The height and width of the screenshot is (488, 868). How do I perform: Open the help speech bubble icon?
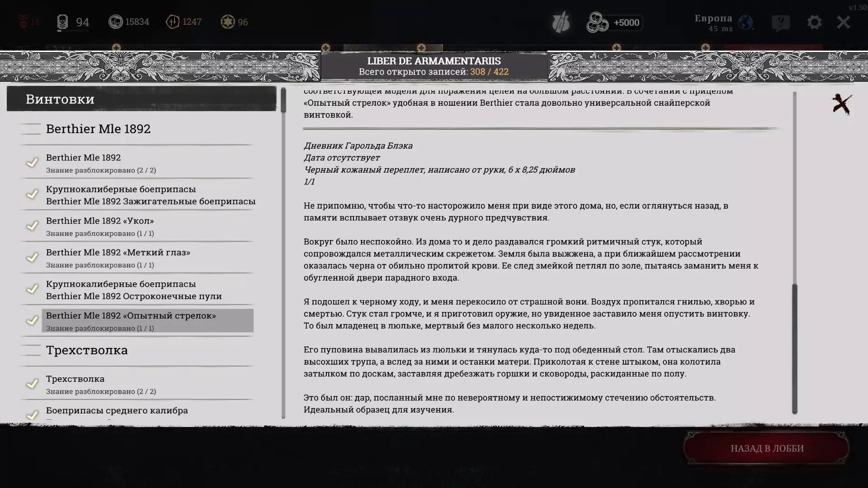coord(781,23)
